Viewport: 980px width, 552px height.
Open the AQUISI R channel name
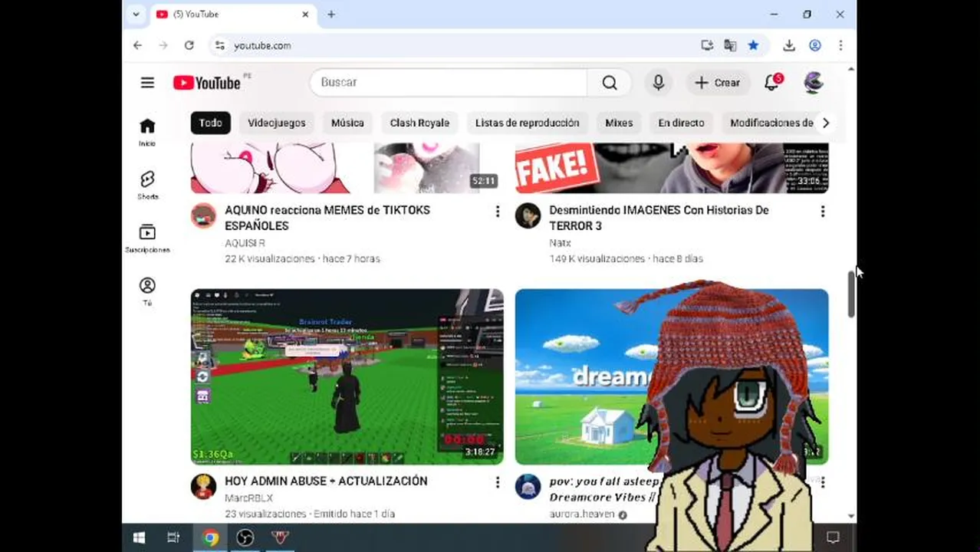(x=245, y=243)
